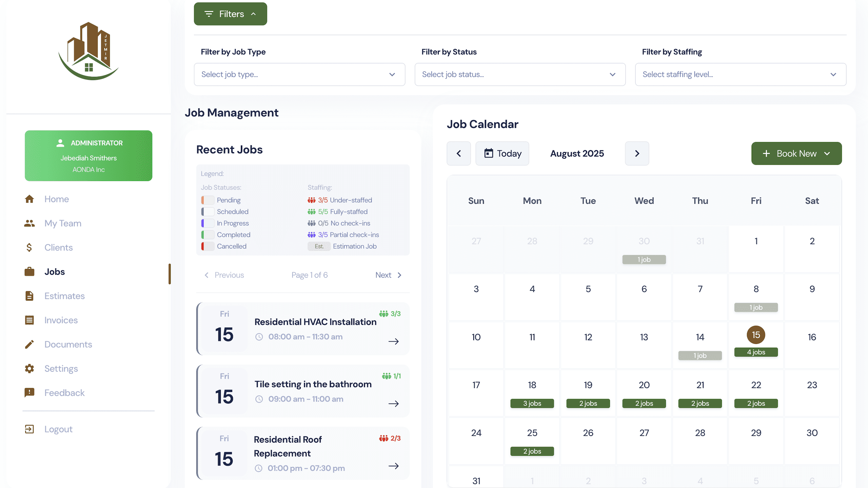The height and width of the screenshot is (488, 868).
Task: Open the Documents link
Action: click(68, 344)
